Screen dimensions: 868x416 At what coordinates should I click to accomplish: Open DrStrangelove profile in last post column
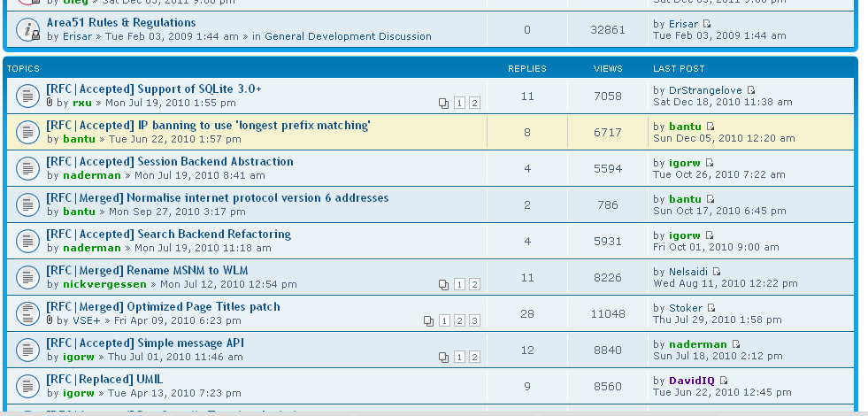705,90
